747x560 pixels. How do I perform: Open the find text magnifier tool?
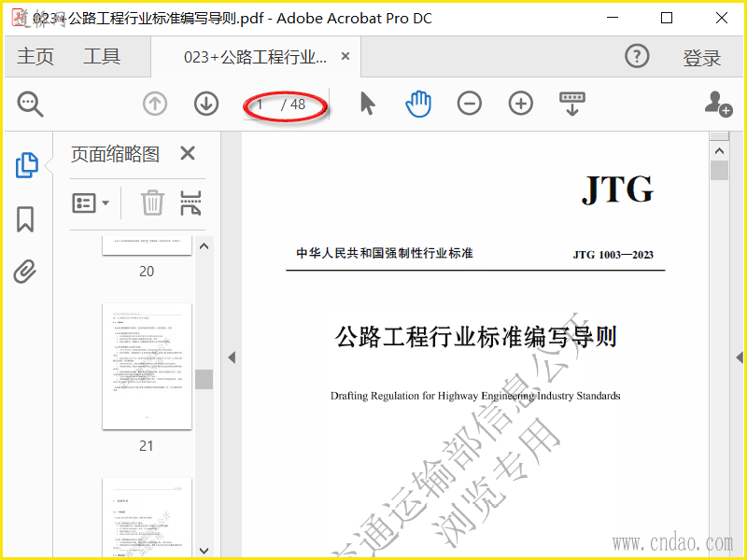click(x=31, y=104)
